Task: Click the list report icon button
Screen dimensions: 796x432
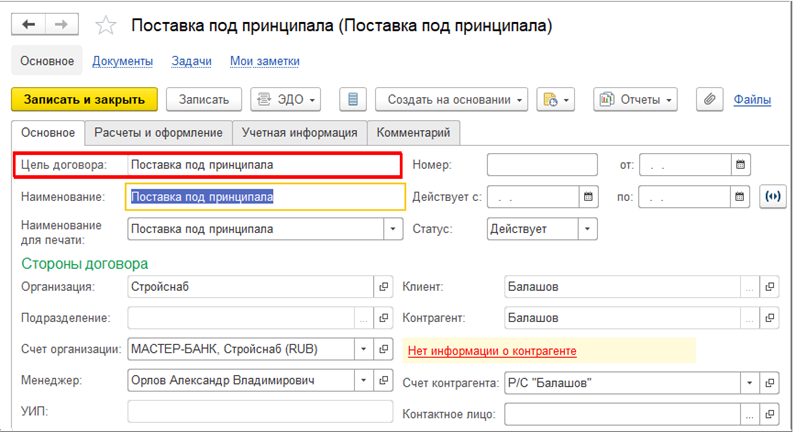Action: point(353,99)
